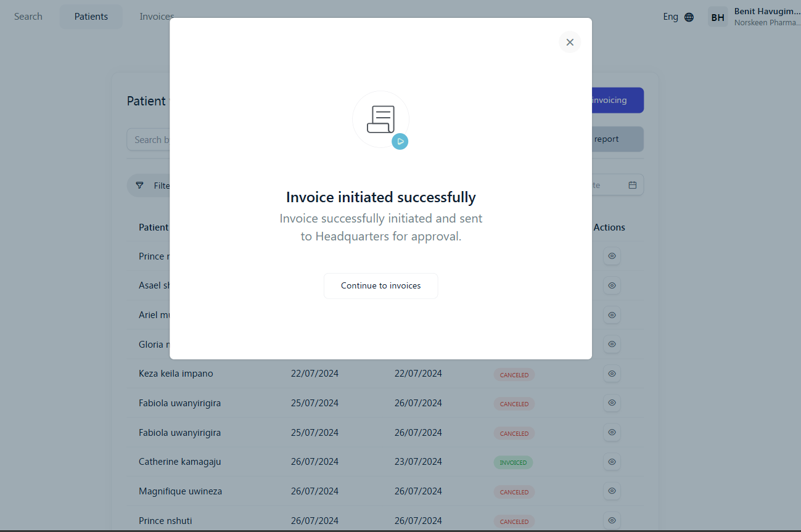Click Continue to invoices button
This screenshot has width=801, height=532.
click(381, 286)
